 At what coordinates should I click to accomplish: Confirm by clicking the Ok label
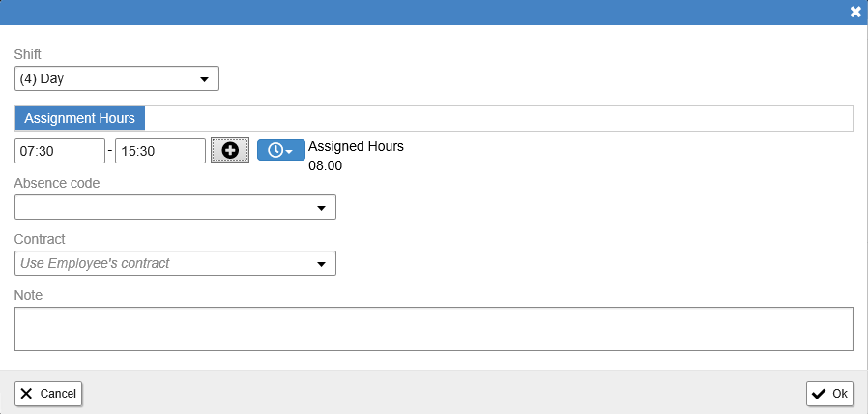839,394
